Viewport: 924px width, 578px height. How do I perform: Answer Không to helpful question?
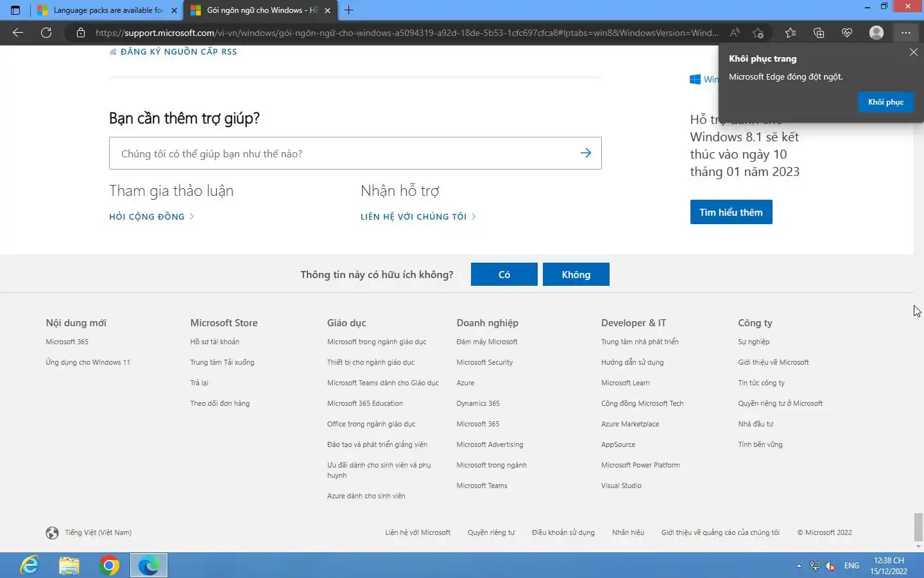coord(576,274)
